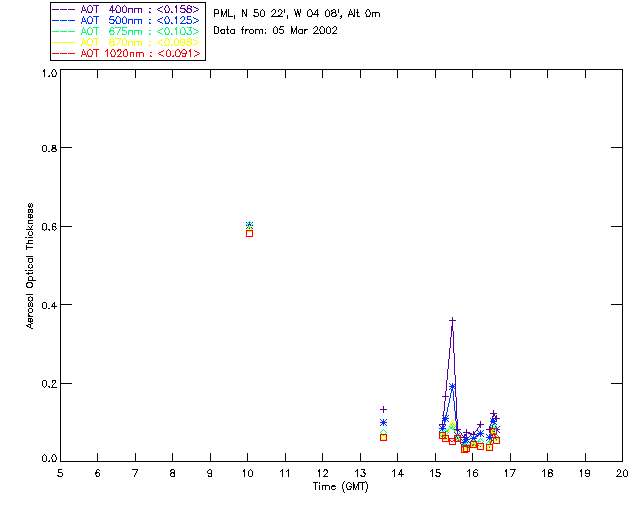Click the x-axis tick label 8
640x512 pixels.
click(173, 473)
